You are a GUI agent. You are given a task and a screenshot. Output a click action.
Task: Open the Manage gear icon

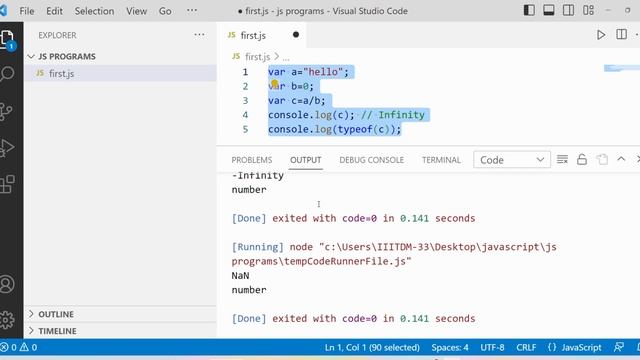(7, 320)
